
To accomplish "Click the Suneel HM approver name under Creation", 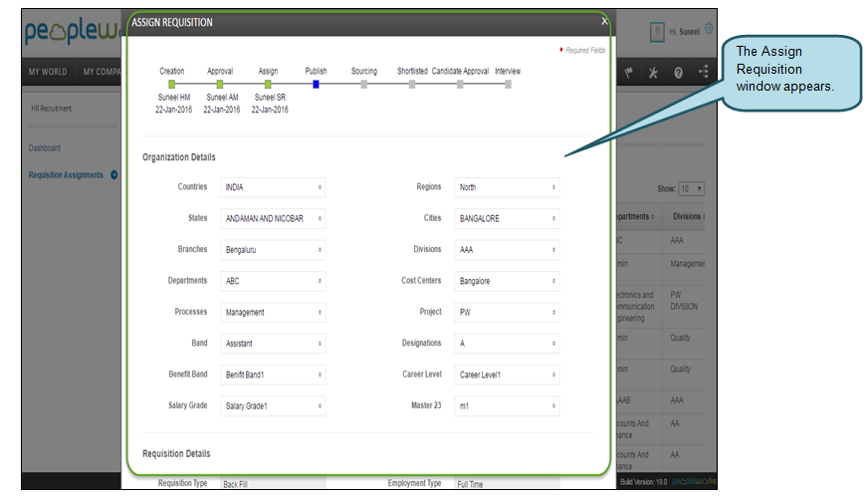I will tap(174, 97).
